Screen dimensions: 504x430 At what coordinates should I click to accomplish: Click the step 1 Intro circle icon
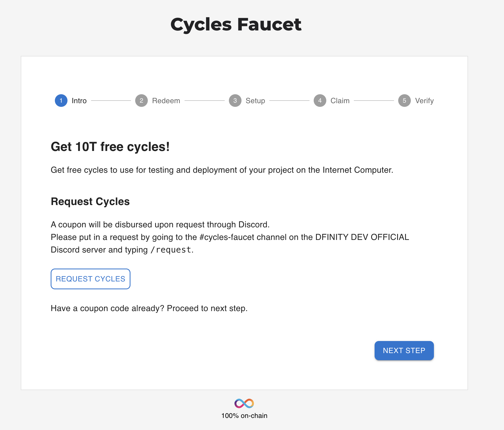[61, 101]
